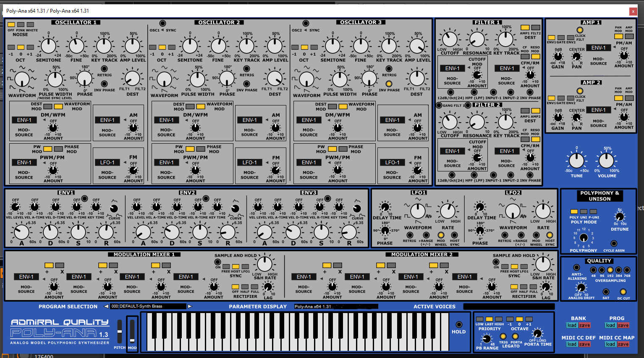Toggle Amp 1 CLICK FILT button
644x358 pixels.
(580, 30)
